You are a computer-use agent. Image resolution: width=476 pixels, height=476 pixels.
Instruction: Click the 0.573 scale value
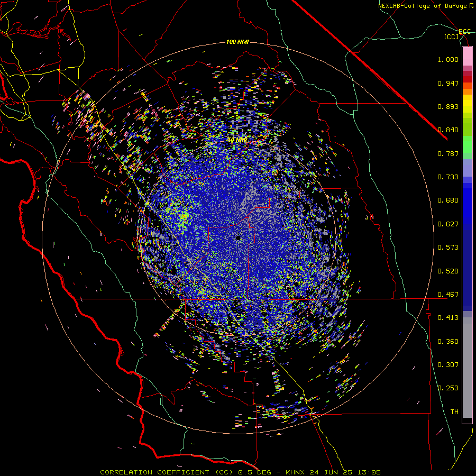(x=448, y=248)
